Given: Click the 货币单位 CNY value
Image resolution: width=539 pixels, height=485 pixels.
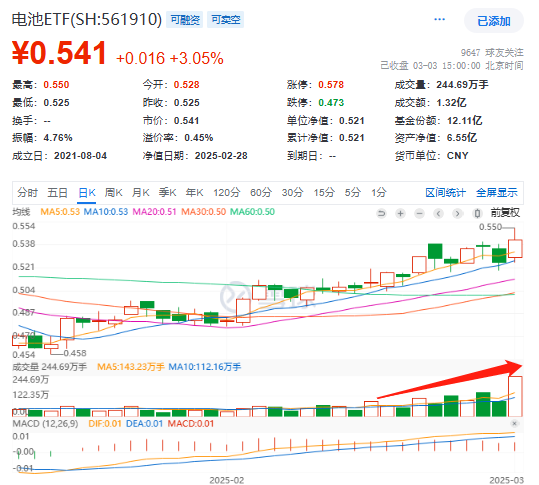Looking at the screenshot, I should 458,156.
